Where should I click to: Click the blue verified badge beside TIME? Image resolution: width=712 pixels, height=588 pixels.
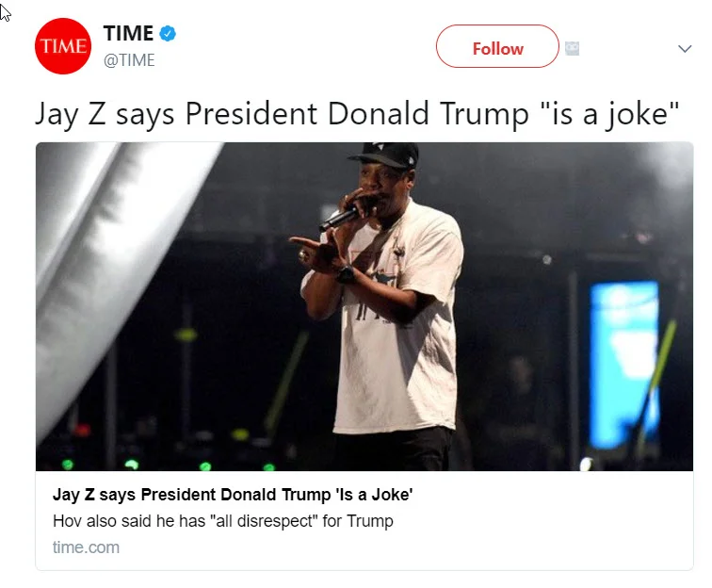coord(168,34)
